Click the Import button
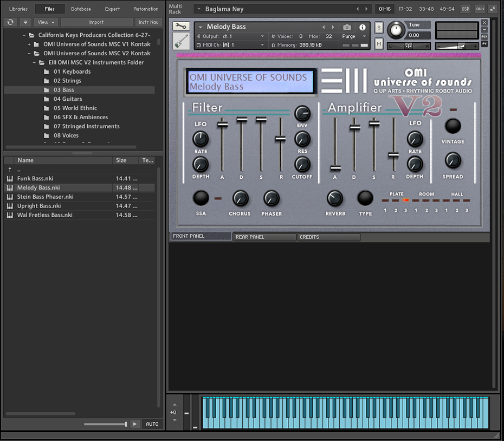This screenshot has width=504, height=441. point(96,22)
